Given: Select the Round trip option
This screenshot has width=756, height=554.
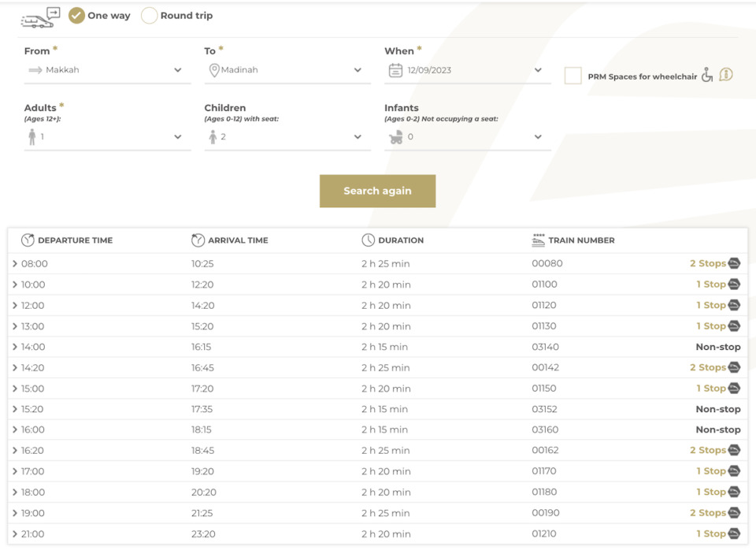Looking at the screenshot, I should pos(149,16).
